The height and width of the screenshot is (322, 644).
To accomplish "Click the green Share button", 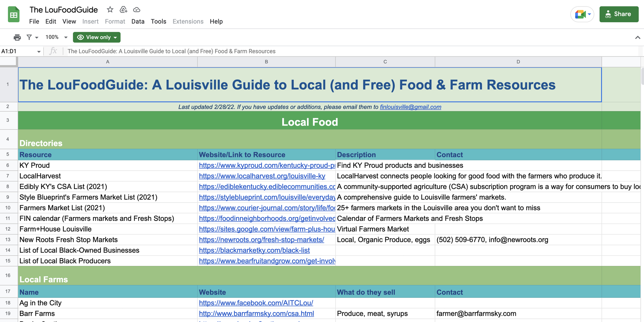I will [619, 14].
